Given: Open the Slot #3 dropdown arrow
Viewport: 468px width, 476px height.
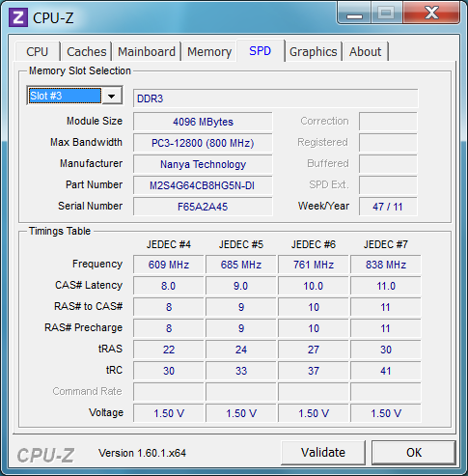Looking at the screenshot, I should [x=112, y=96].
